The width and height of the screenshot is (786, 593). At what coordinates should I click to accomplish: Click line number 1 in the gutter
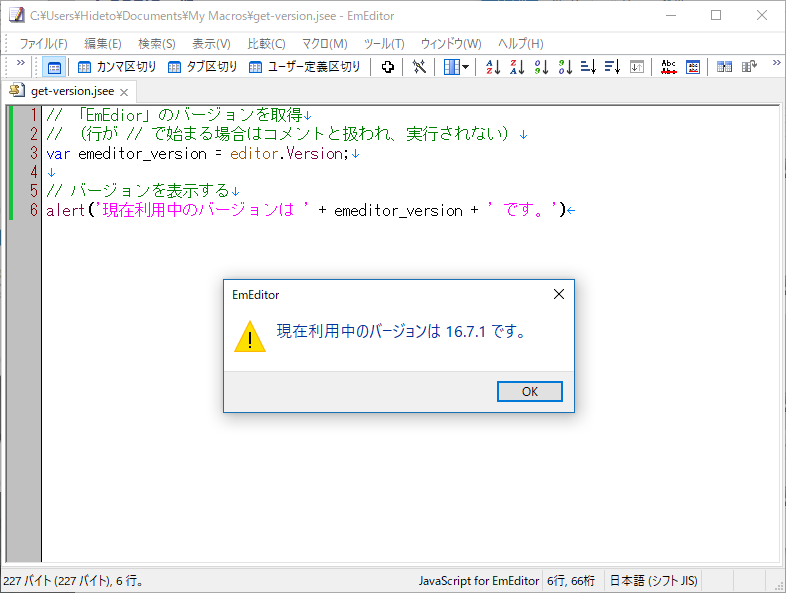click(x=33, y=115)
